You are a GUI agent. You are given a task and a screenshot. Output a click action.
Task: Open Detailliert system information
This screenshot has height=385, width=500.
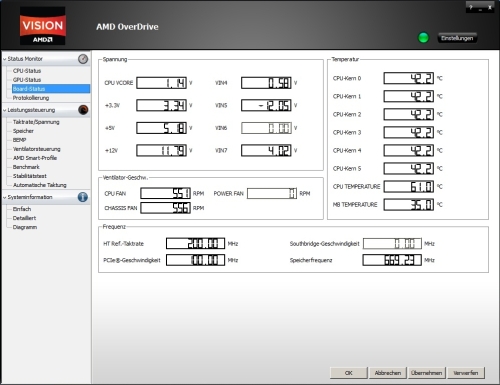24,218
